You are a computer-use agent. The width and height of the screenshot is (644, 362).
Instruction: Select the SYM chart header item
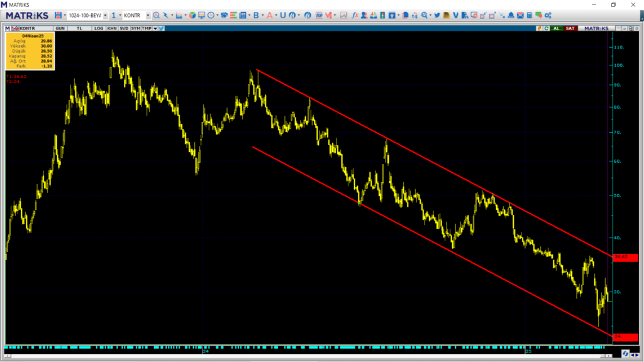(x=136, y=28)
